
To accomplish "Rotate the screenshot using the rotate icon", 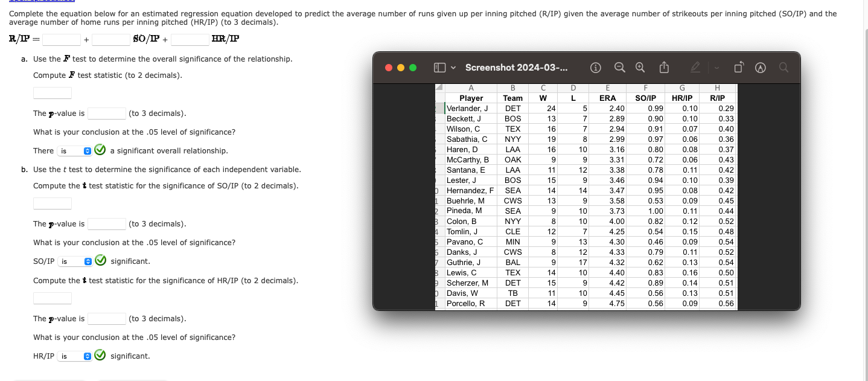I will click(739, 68).
